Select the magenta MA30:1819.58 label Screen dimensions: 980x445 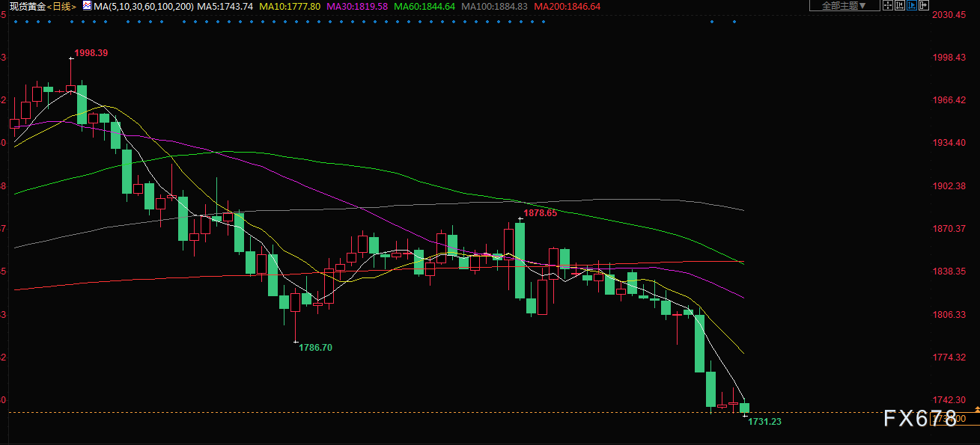tap(357, 6)
